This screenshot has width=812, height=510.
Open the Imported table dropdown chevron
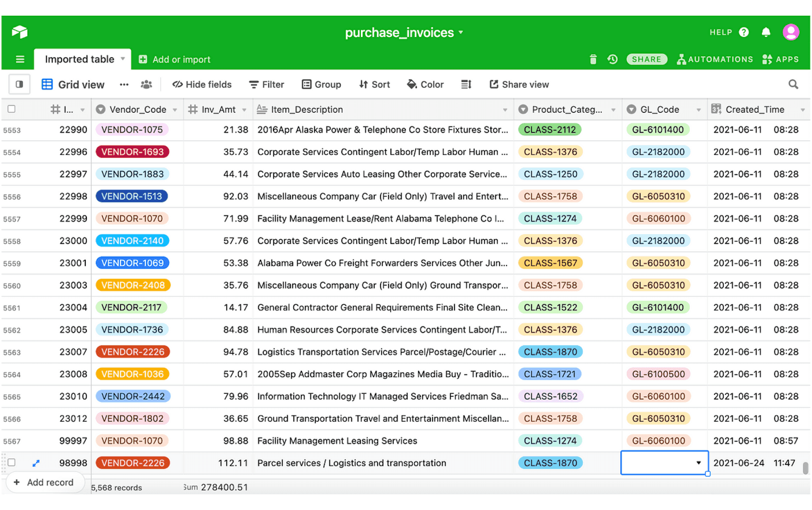click(x=123, y=59)
